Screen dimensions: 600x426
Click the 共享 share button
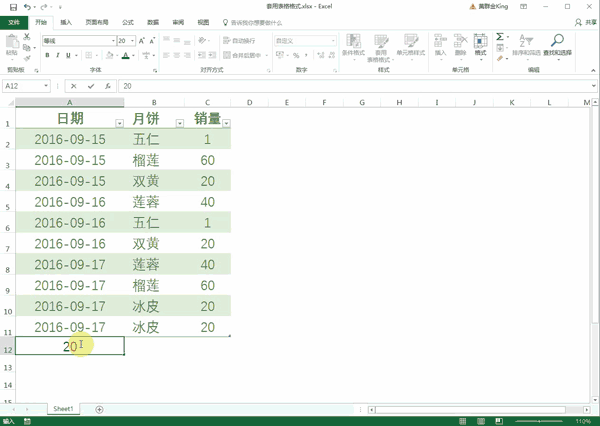[587, 20]
